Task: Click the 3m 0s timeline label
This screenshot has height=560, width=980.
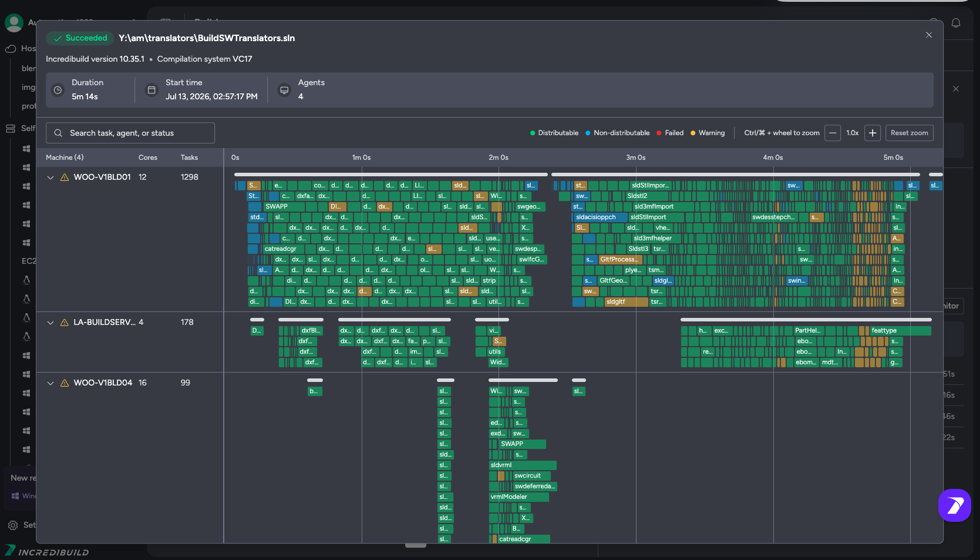Action: (x=635, y=157)
